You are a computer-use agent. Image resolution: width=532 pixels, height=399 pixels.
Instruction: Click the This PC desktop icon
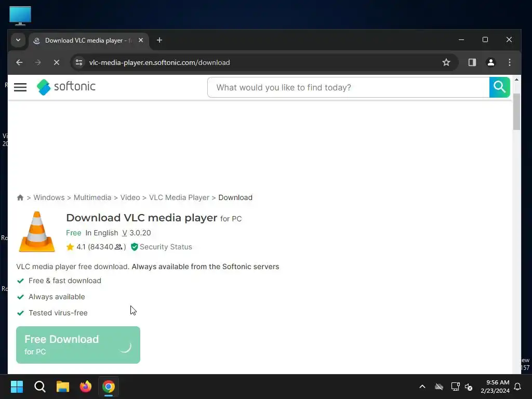coord(20,16)
